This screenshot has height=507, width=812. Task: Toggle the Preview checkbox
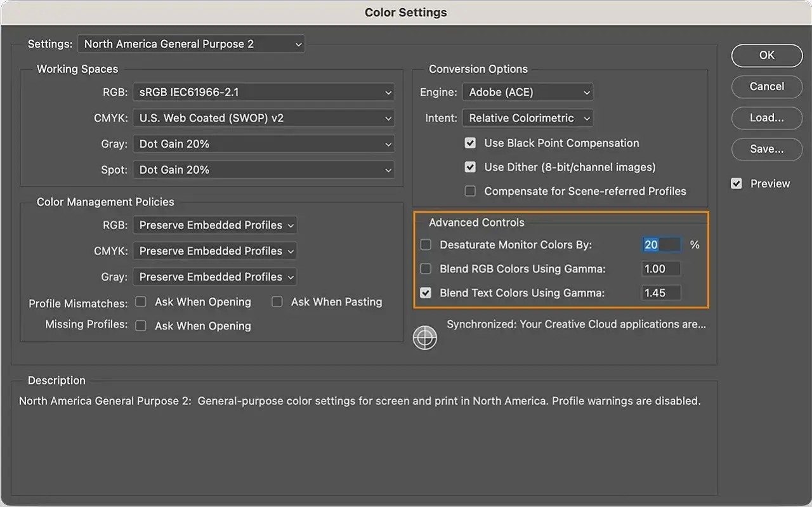737,184
